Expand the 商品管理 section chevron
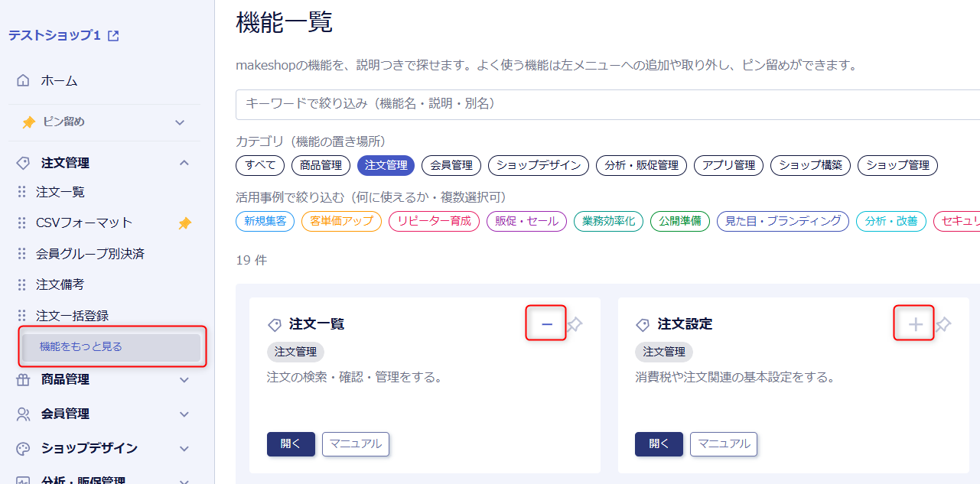 (184, 379)
